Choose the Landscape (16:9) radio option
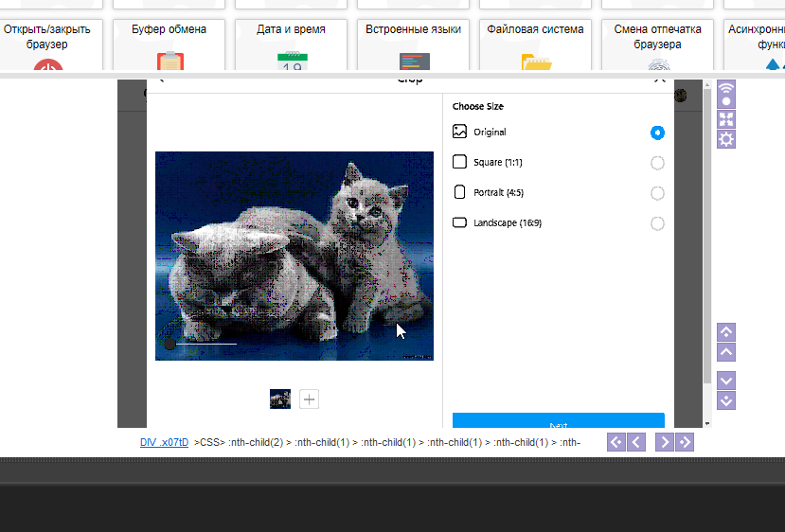Viewport: 785px width, 532px height. 657,223
